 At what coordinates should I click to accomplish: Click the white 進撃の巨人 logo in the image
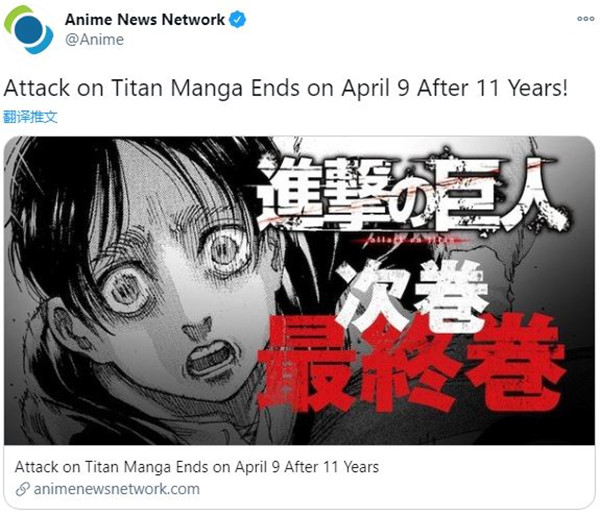point(408,193)
